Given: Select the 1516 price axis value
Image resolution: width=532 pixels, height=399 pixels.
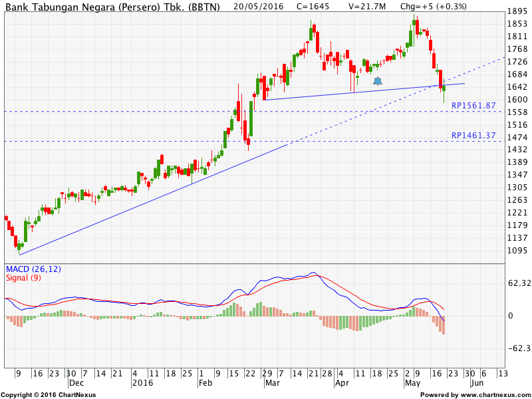Looking at the screenshot, I should point(517,124).
